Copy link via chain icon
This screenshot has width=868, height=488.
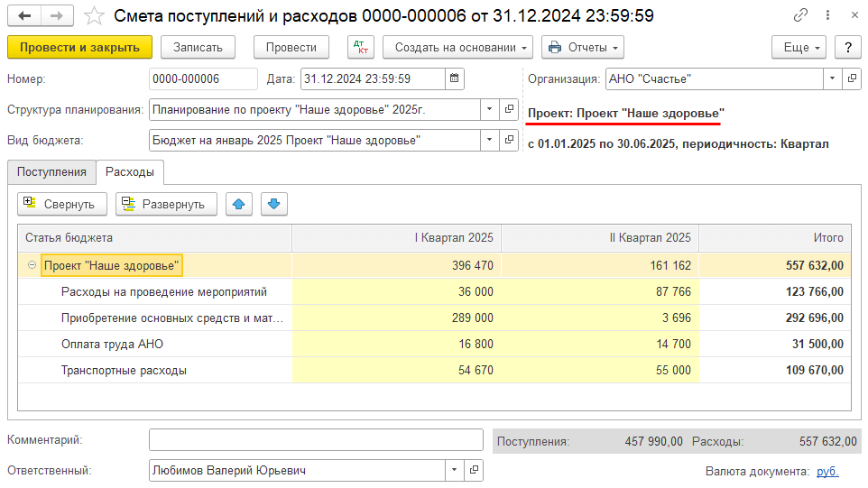800,15
